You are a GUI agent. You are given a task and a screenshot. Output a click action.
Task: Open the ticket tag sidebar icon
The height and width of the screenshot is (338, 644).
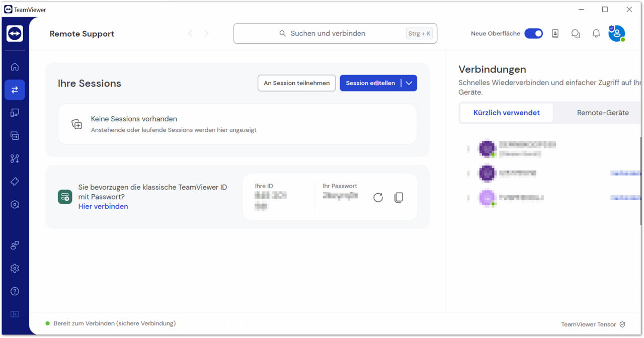[x=15, y=182]
